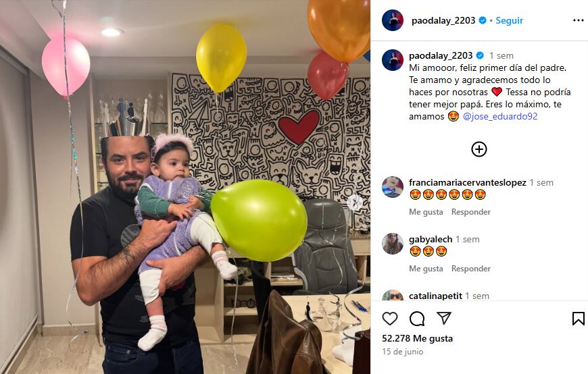Open catalinapetit username link

tap(435, 296)
